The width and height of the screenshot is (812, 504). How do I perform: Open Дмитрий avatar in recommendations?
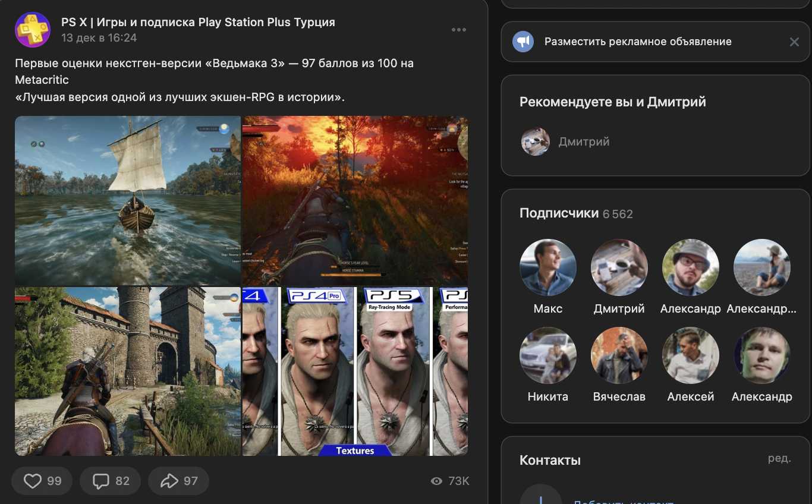click(x=536, y=141)
